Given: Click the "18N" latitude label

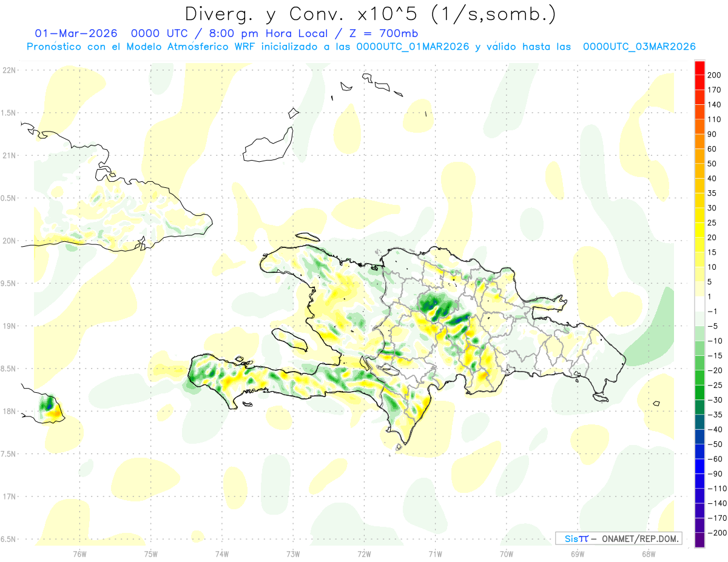Looking at the screenshot, I should coord(8,411).
